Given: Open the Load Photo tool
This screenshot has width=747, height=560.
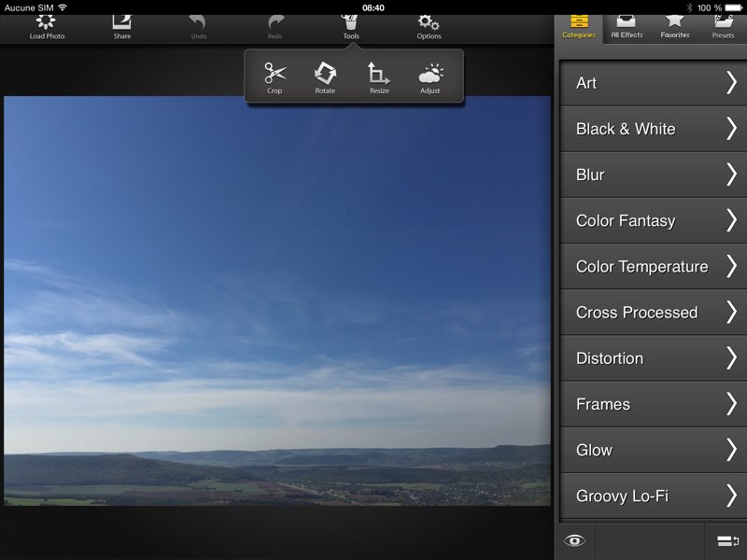Looking at the screenshot, I should coord(47,28).
